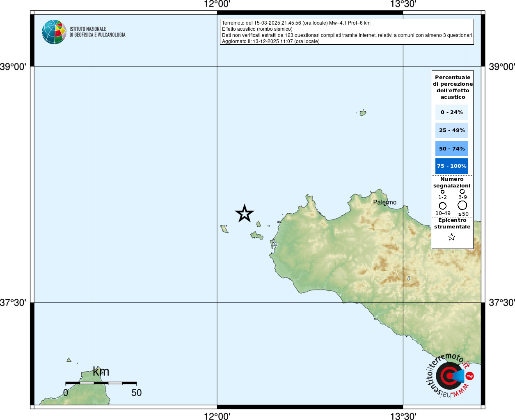Select the ≥50 reports circle symbol
The image size is (515, 420).
462,205
